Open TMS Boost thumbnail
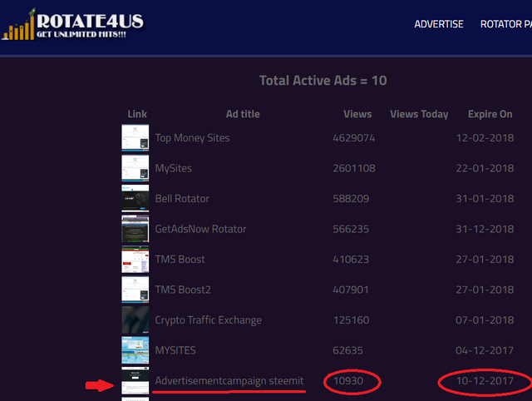This screenshot has height=401, width=532. click(x=135, y=260)
